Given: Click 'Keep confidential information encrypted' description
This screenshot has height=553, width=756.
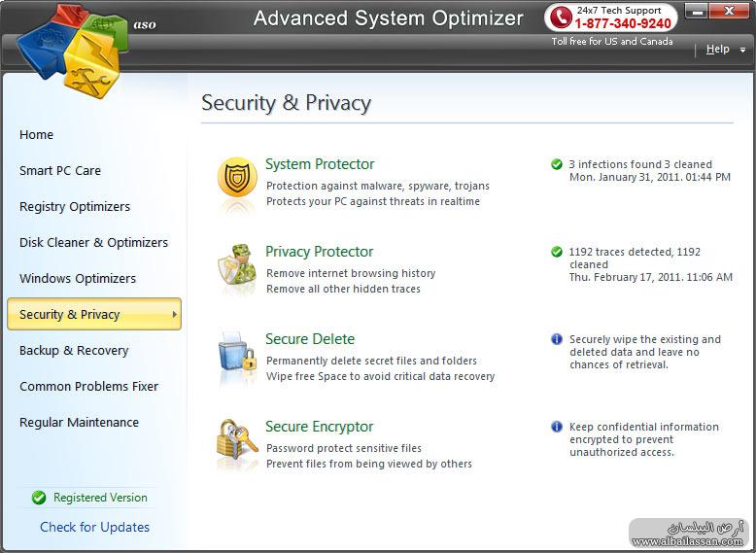Looking at the screenshot, I should point(644,439).
